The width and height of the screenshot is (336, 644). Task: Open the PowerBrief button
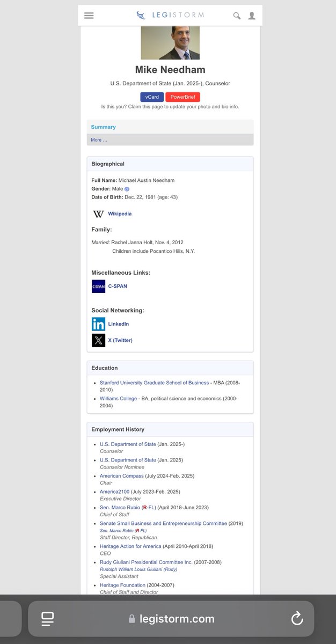coord(182,97)
